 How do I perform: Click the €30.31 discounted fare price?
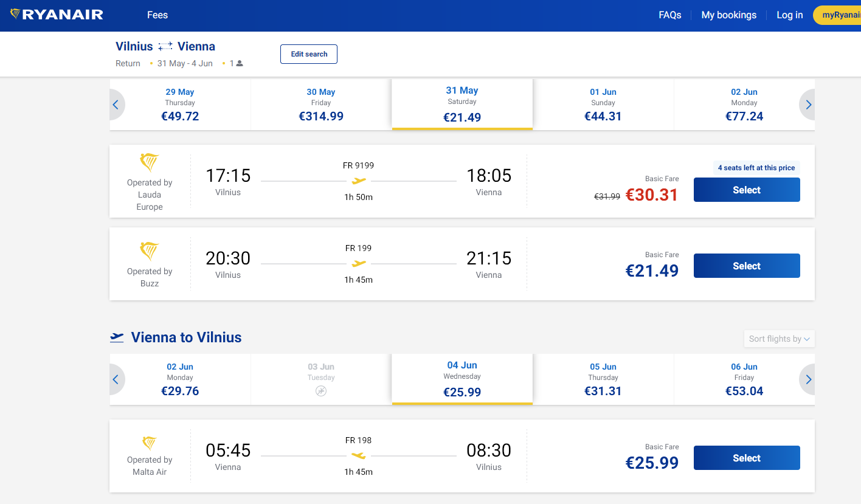coord(652,195)
